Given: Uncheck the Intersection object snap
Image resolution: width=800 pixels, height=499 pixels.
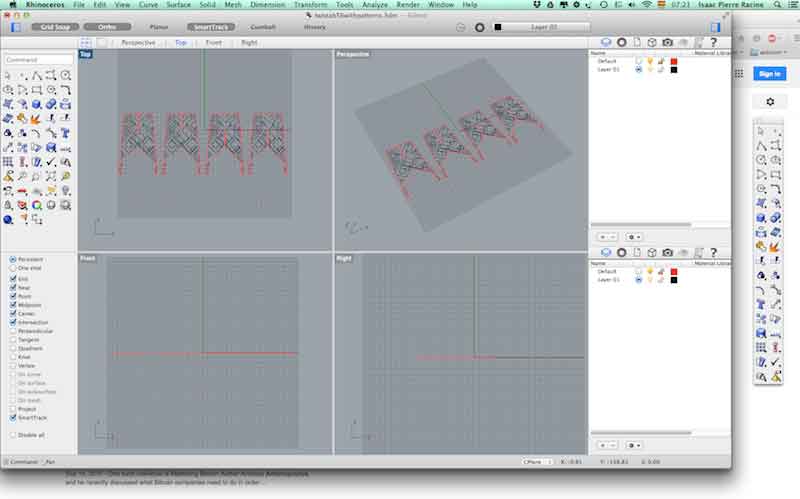Looking at the screenshot, I should (13, 322).
